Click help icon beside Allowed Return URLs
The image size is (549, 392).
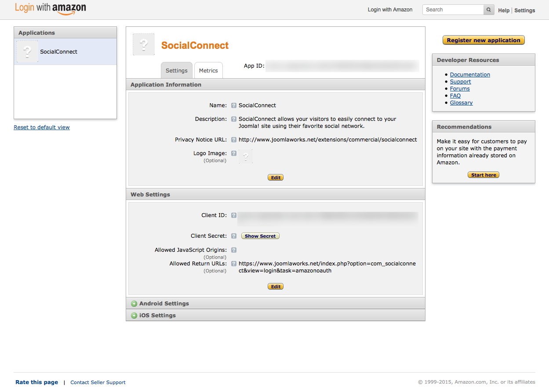[234, 264]
